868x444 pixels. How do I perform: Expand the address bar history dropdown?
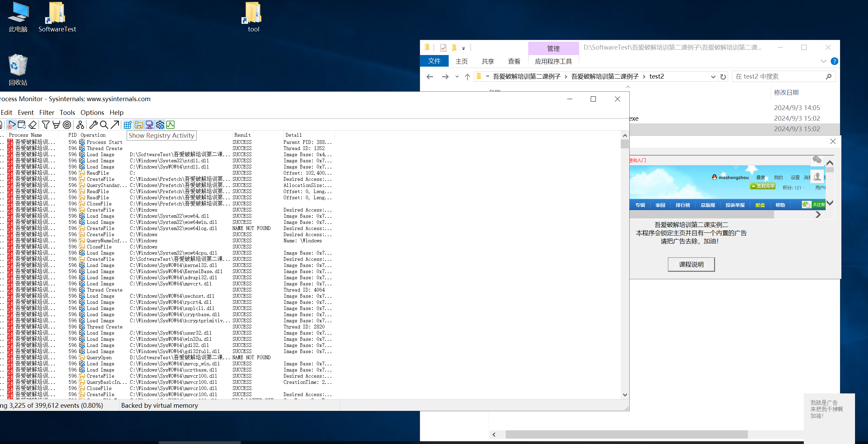(x=713, y=77)
